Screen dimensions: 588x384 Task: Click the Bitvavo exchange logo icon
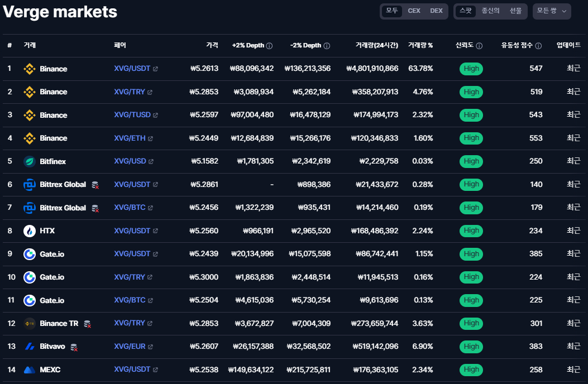[30, 347]
